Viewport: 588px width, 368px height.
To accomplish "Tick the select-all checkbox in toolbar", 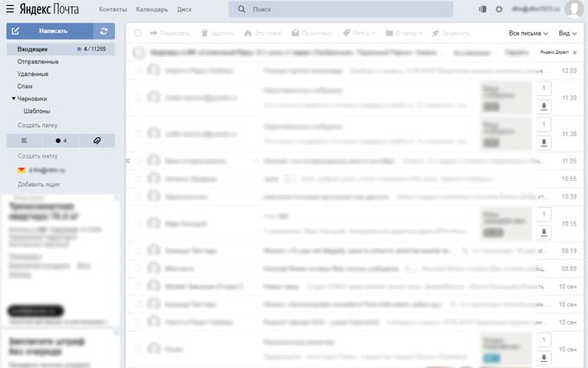I will tap(138, 33).
